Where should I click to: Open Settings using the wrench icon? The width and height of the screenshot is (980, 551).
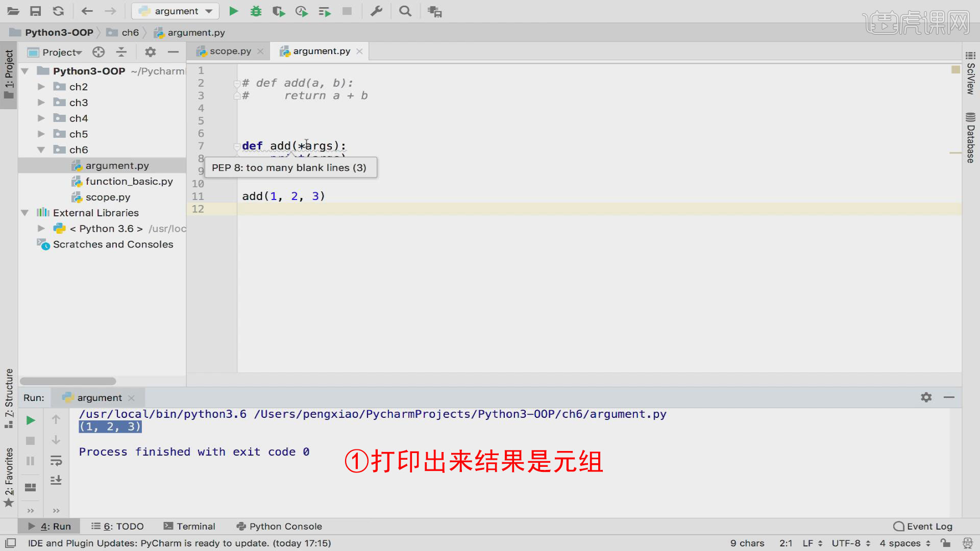377,11
